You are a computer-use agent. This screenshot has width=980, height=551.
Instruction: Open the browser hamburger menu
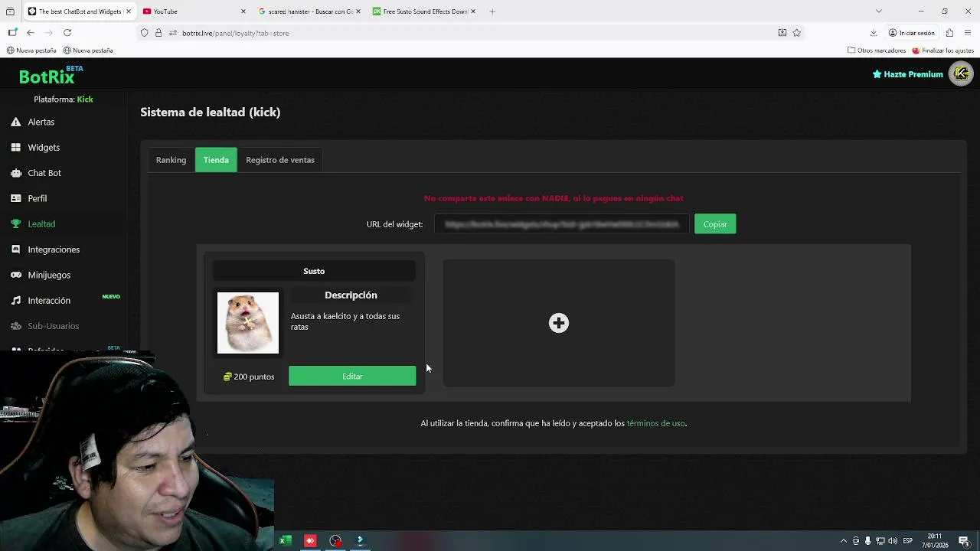tap(968, 33)
